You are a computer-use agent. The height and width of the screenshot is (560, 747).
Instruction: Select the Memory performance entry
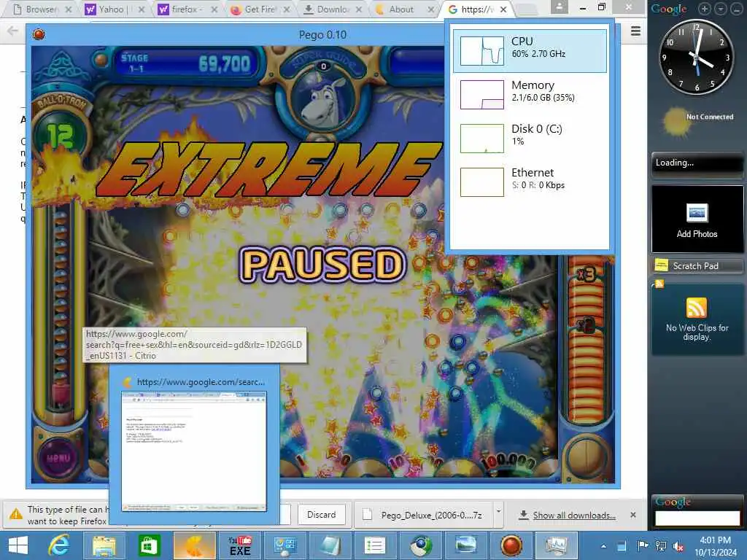click(530, 94)
